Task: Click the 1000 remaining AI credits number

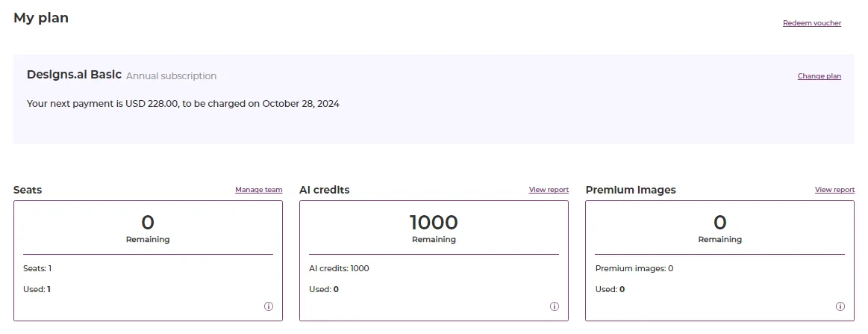Action: (x=434, y=223)
